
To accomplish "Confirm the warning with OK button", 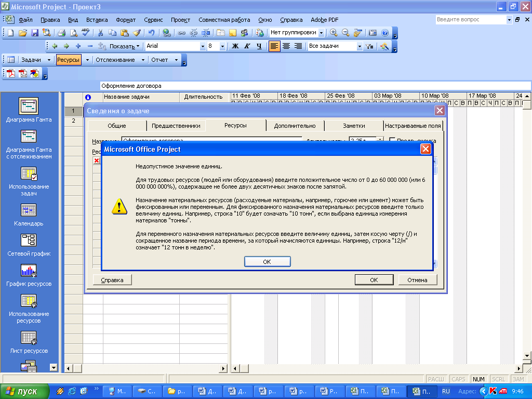I will coord(268,262).
